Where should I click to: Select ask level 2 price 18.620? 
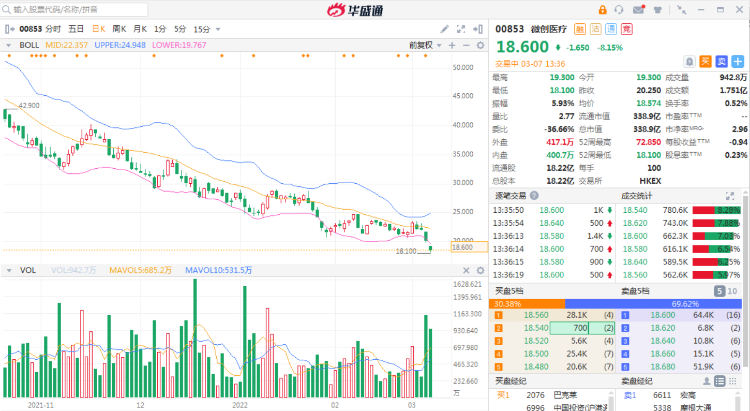point(663,328)
